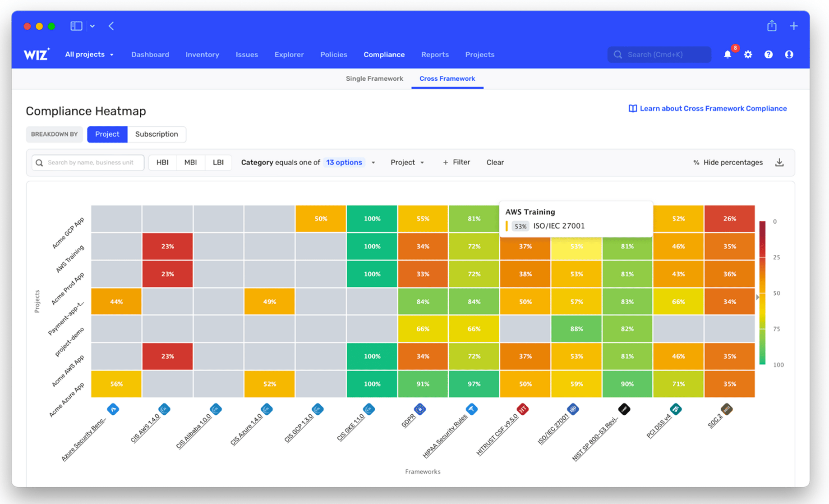Toggle the MBI business impact filter
Viewport: 829px width, 504px height.
tap(190, 162)
